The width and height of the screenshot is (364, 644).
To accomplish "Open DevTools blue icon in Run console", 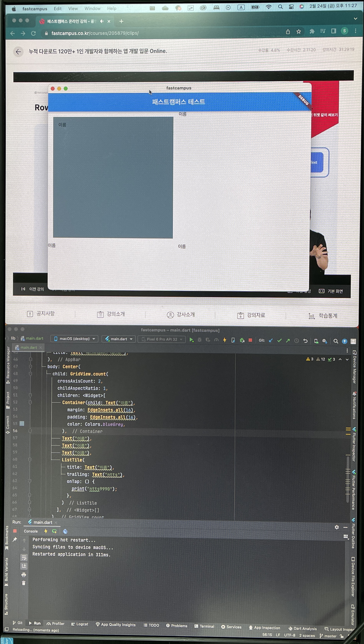I will [65, 531].
